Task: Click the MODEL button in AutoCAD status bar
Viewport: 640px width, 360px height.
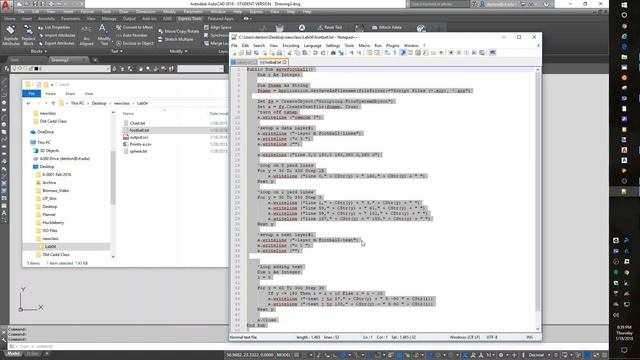Action: (x=283, y=355)
